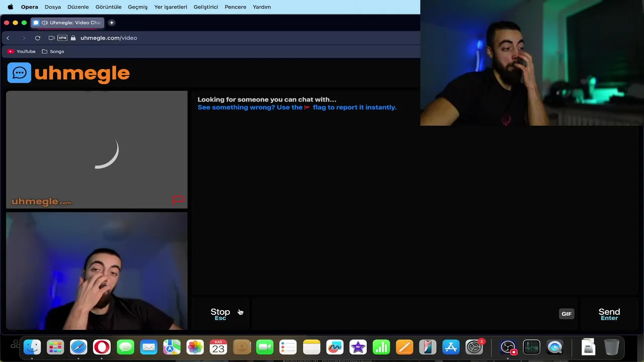Image resolution: width=644 pixels, height=362 pixels.
Task: Click the red report flag on stranger video
Action: 178,200
